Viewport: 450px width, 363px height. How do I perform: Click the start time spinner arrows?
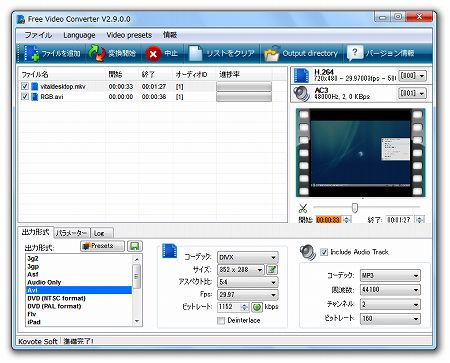tap(347, 220)
